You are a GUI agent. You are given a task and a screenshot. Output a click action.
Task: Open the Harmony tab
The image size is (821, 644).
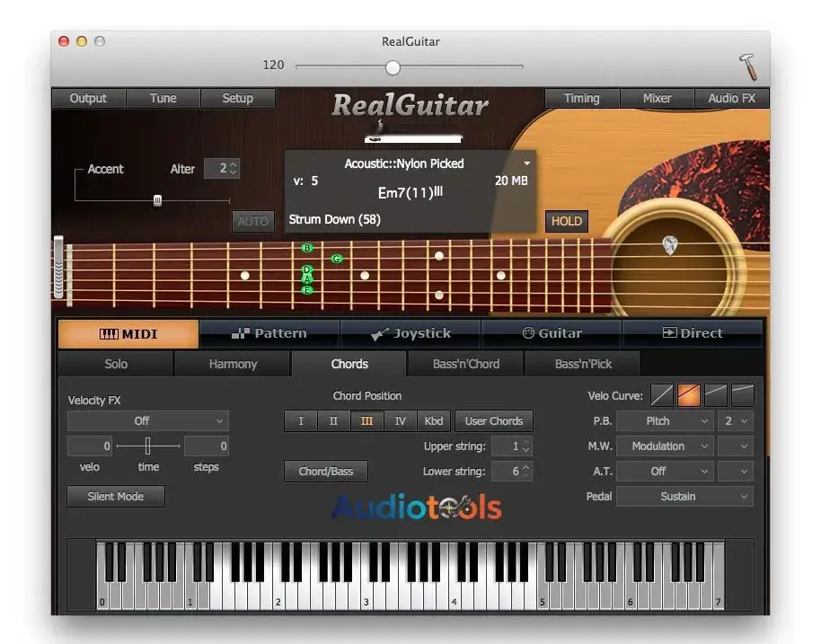pyautogui.click(x=232, y=364)
